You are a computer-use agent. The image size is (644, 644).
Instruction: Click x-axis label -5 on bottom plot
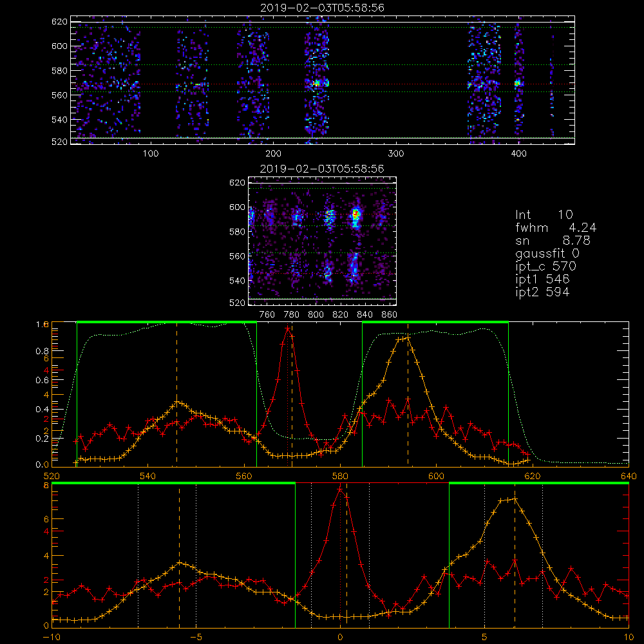coord(196,638)
